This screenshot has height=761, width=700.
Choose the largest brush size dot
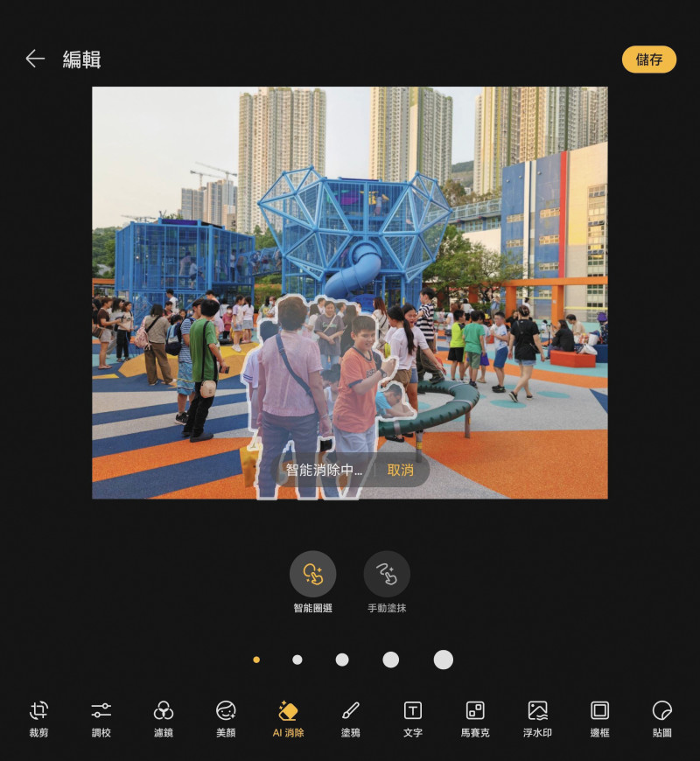tap(444, 660)
